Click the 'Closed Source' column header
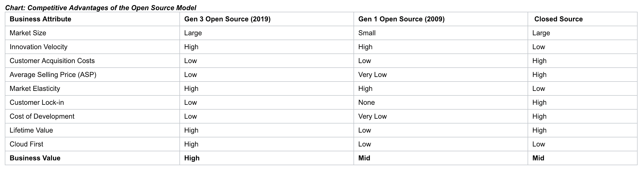The image size is (644, 170). (558, 19)
